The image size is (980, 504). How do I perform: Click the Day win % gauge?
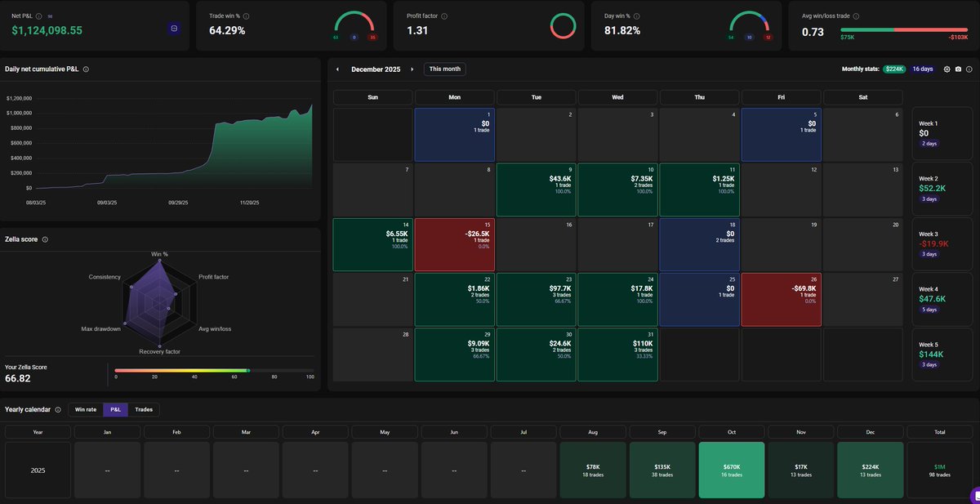click(750, 25)
